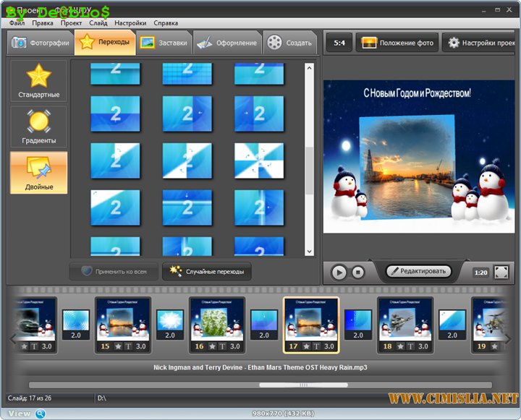Click the star icon on slide 17
The width and height of the screenshot is (521, 420).
pyautogui.click(x=307, y=346)
